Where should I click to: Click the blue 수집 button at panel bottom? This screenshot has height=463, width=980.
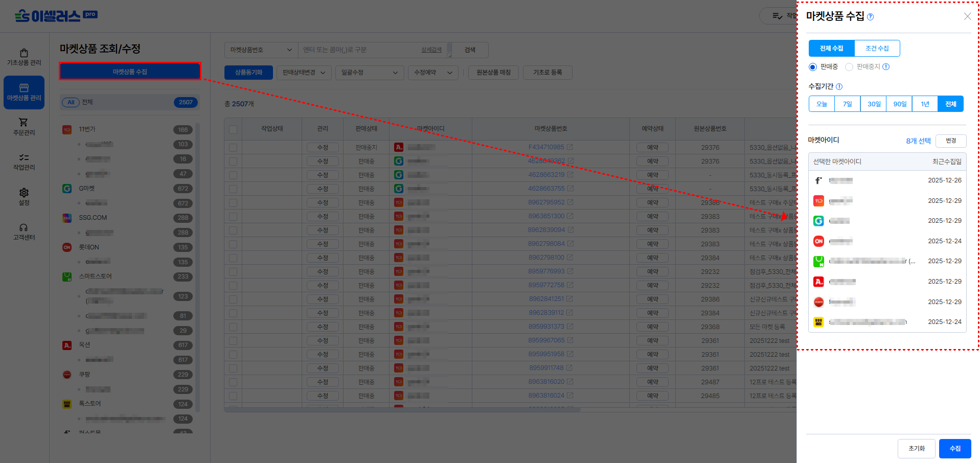click(955, 449)
